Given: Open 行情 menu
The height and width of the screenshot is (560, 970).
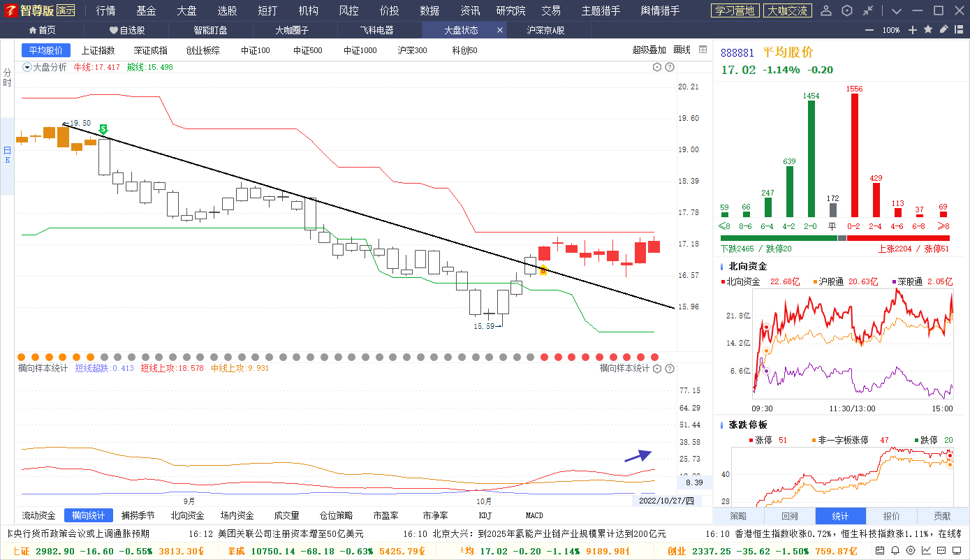Looking at the screenshot, I should 105,10.
